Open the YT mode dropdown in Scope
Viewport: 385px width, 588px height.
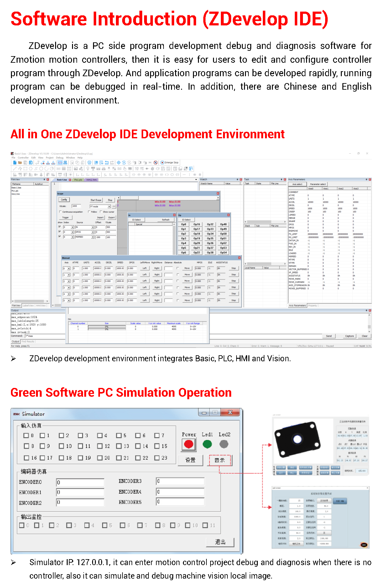(109, 207)
